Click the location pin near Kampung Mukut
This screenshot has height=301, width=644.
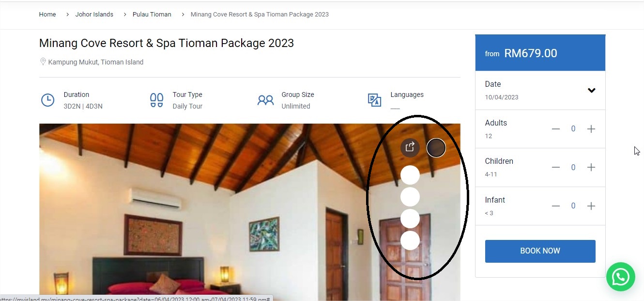(x=43, y=62)
